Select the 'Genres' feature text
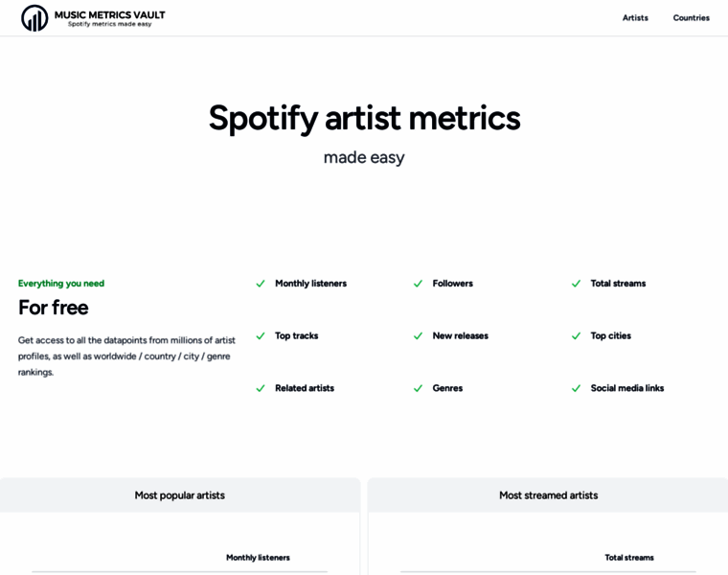 click(447, 388)
